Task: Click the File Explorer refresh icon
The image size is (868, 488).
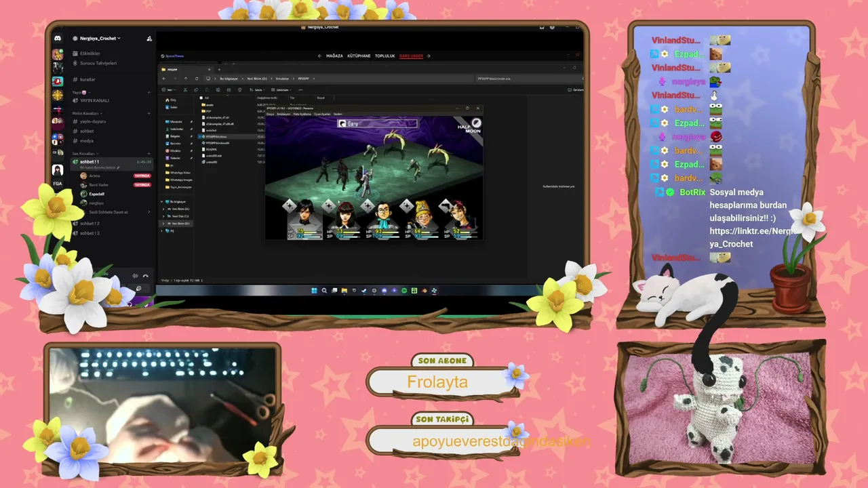Action: (x=197, y=79)
